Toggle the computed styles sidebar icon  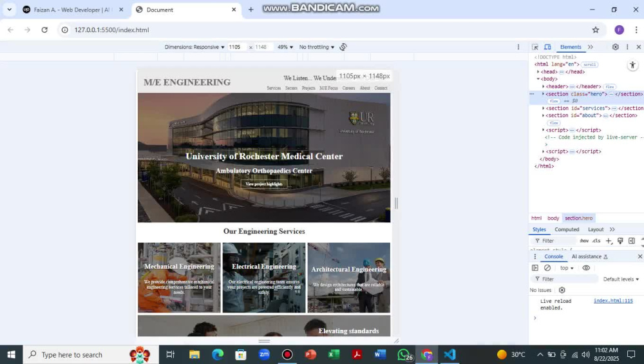point(632,241)
